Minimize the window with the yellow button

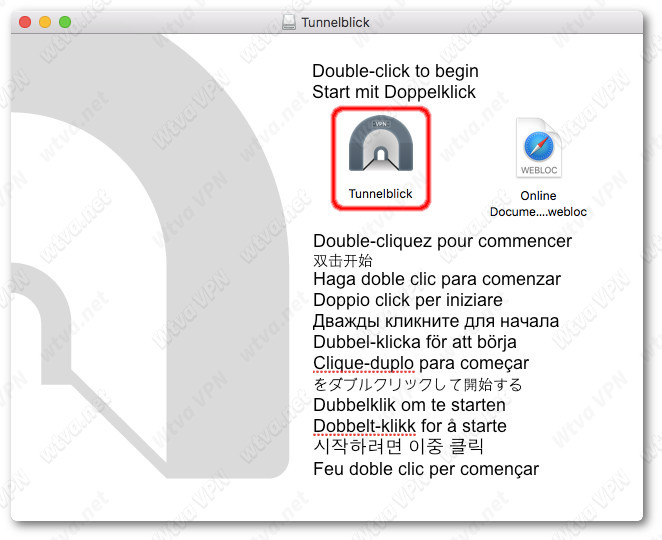[x=45, y=22]
